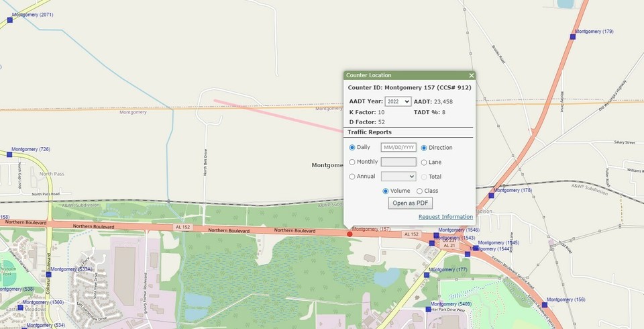Select the Lane radio button
Image resolution: width=644 pixels, height=329 pixels.
click(424, 162)
